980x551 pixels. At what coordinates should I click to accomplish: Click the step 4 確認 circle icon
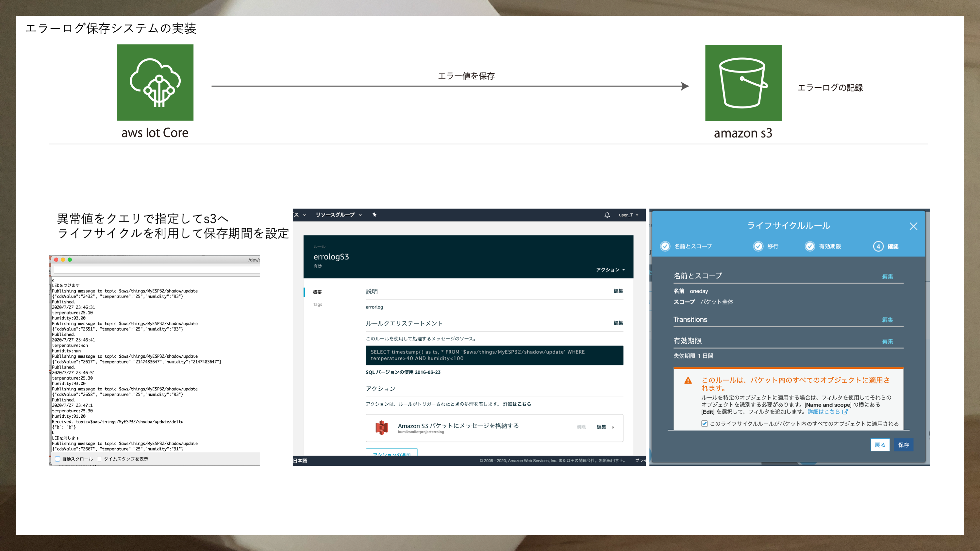[878, 246]
